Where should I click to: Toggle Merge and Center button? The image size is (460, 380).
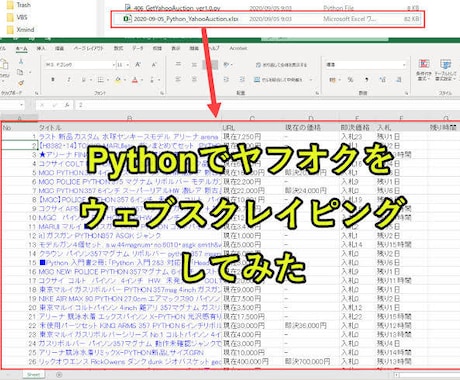[279, 80]
